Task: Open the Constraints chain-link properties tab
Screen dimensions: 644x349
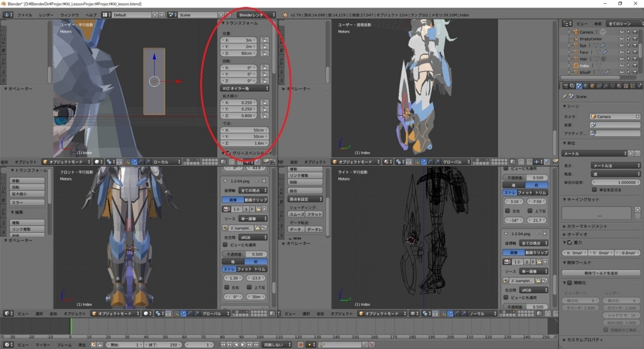Action: [x=599, y=86]
